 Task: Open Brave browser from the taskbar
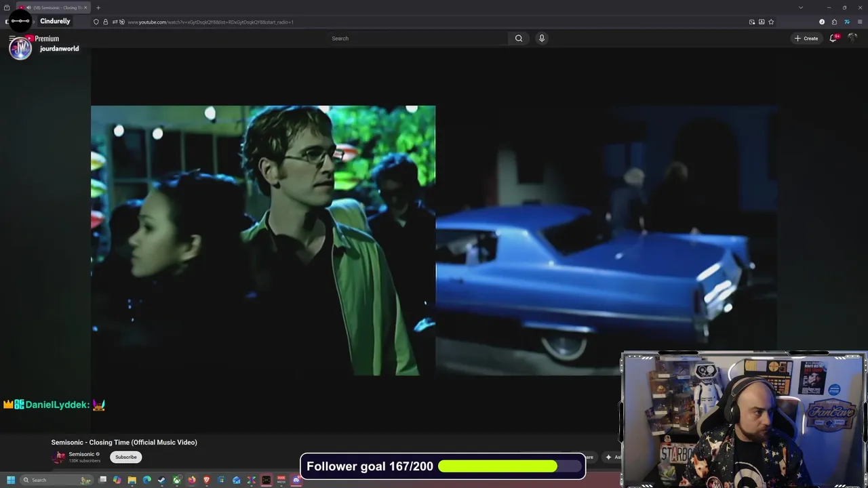point(207,480)
